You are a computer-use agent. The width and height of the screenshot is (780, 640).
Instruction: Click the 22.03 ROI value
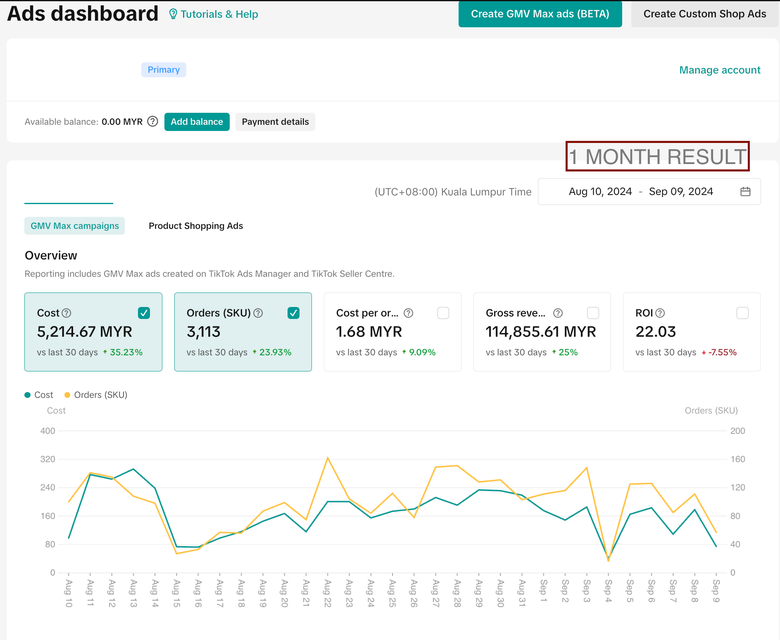pyautogui.click(x=656, y=332)
